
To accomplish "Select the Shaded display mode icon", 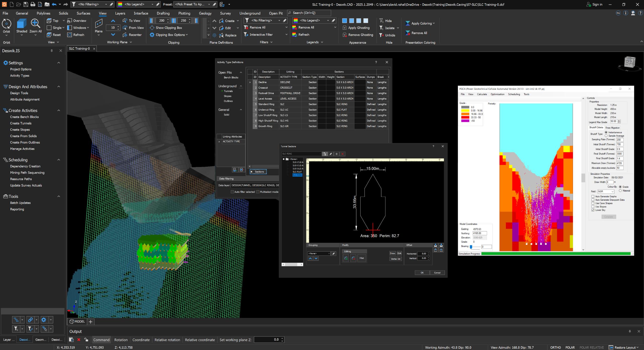I will pyautogui.click(x=22, y=24).
